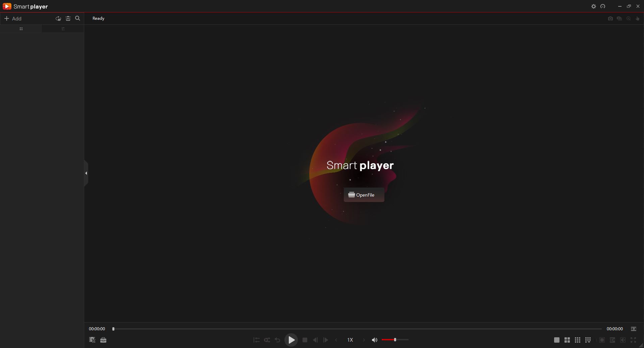Viewport: 644px width, 348px height.
Task: Click the OpenFile button
Action: pos(364,195)
